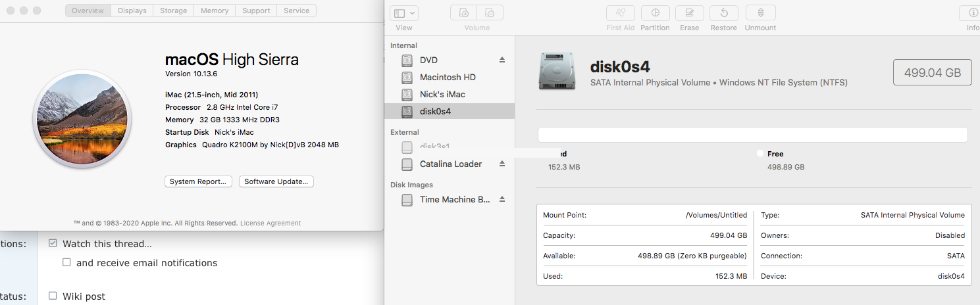Viewport: 980px width, 305px height.
Task: Eject the Catalina Loader volume
Action: pyautogui.click(x=502, y=164)
